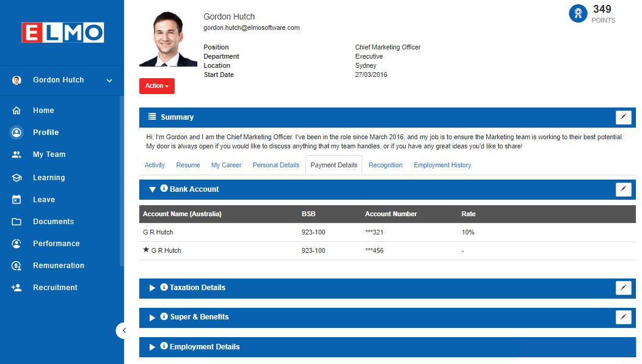Switch to the Personal Details tab
Image resolution: width=642 pixels, height=364 pixels.
[x=275, y=165]
